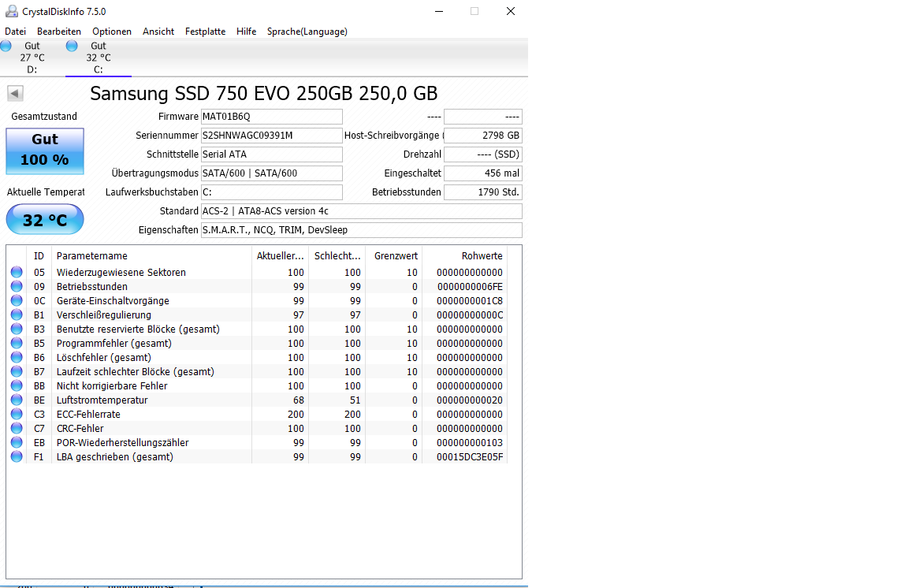Click the Gesamtzustand label

click(x=44, y=117)
